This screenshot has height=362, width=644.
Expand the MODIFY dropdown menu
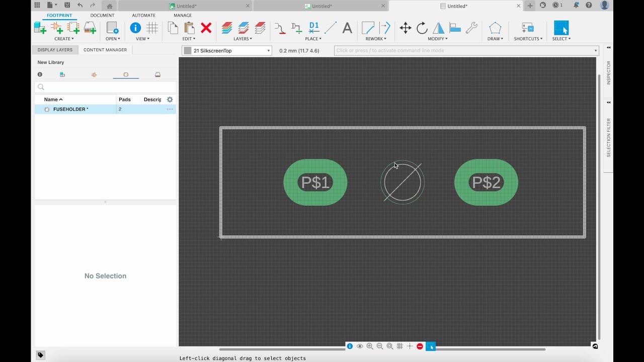coord(438,39)
